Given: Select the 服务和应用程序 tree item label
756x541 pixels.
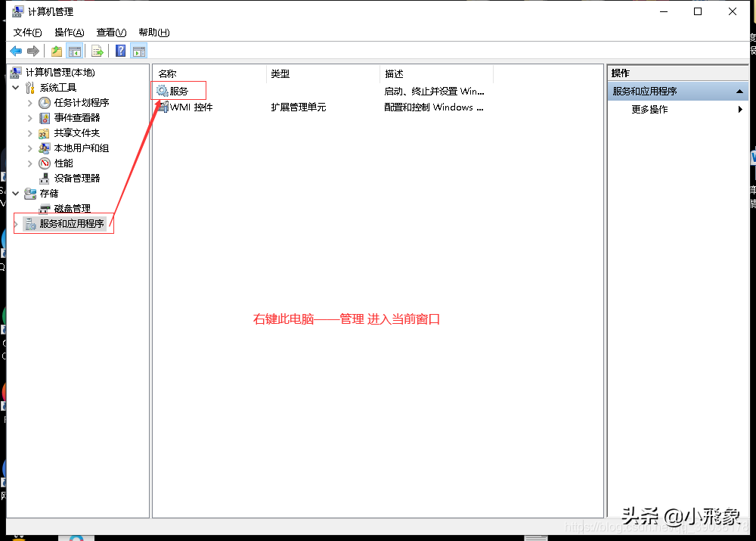Looking at the screenshot, I should coord(72,224).
